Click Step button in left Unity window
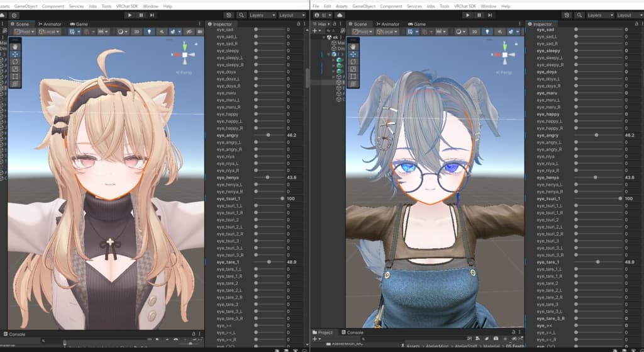The image size is (644, 352). (x=152, y=15)
